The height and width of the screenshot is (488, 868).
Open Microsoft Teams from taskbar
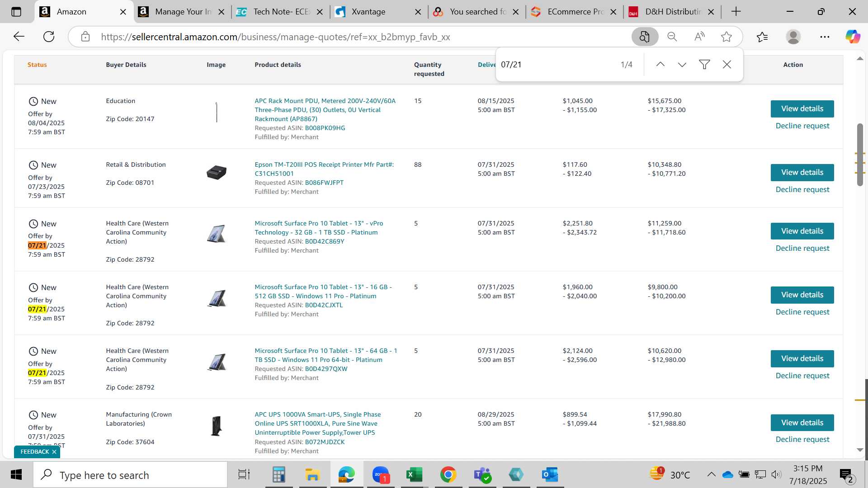click(482, 475)
